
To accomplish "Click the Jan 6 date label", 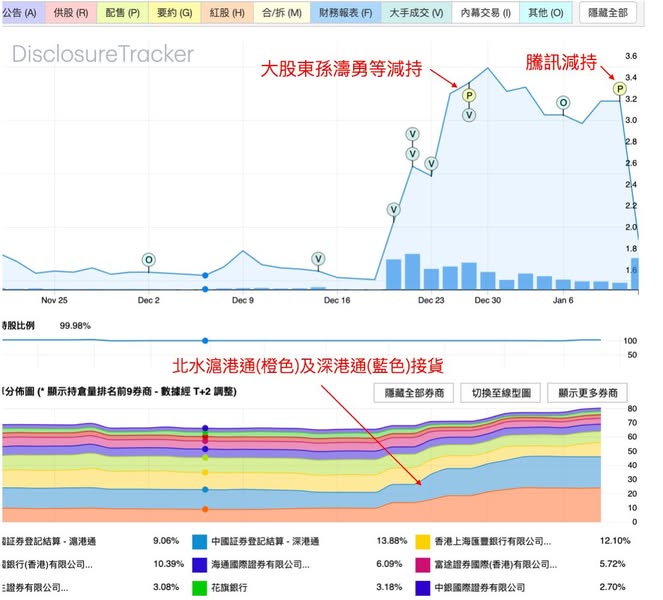I will (563, 300).
